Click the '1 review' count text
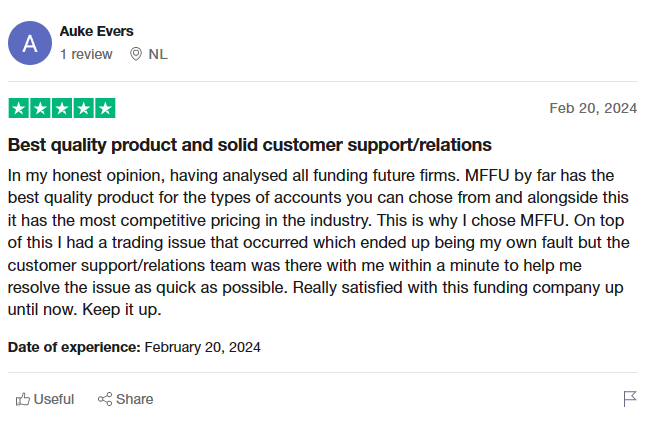Viewport: 660px width, 425px height. point(86,54)
